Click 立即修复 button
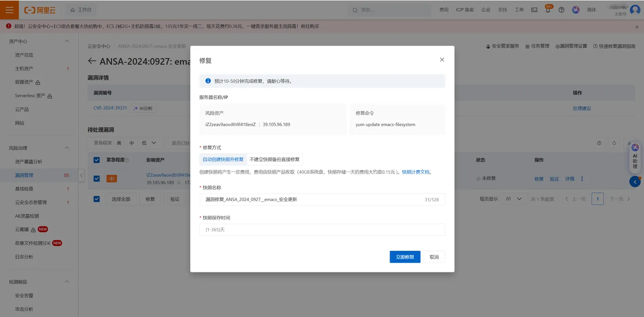Viewport: 644px width, 317px height. [x=405, y=257]
